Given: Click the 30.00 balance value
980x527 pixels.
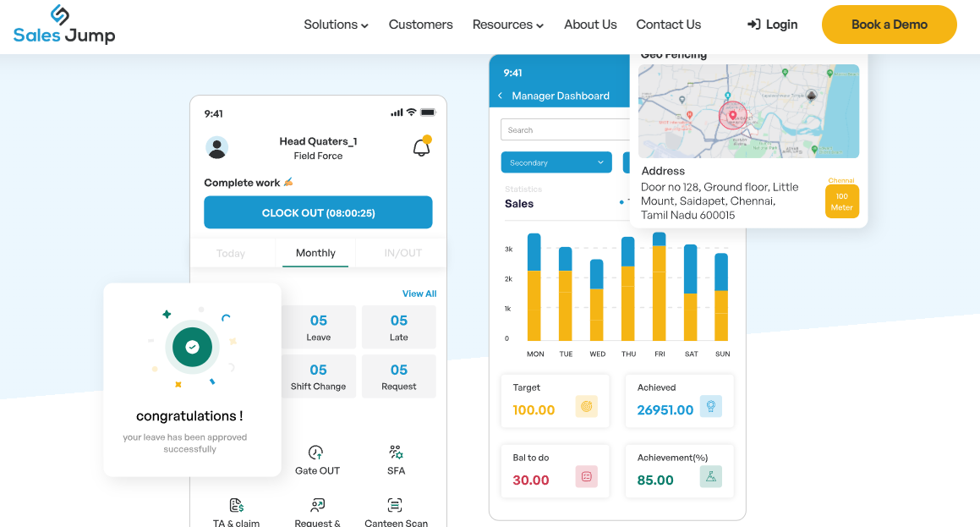Looking at the screenshot, I should 531,480.
